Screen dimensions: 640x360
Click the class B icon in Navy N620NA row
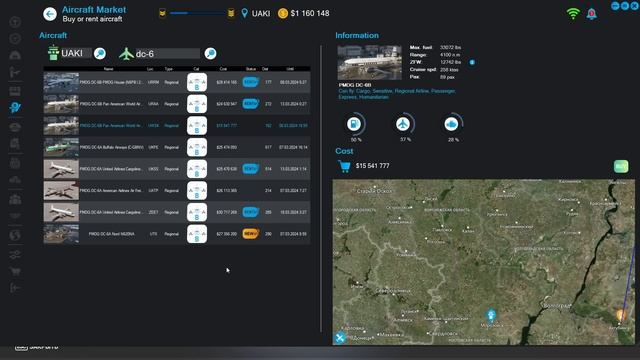[x=197, y=234]
